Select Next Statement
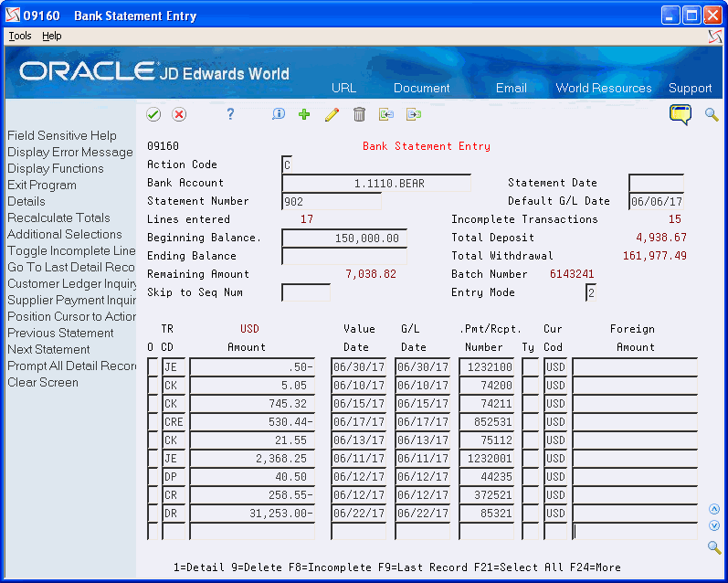728x583 pixels. pos(48,349)
